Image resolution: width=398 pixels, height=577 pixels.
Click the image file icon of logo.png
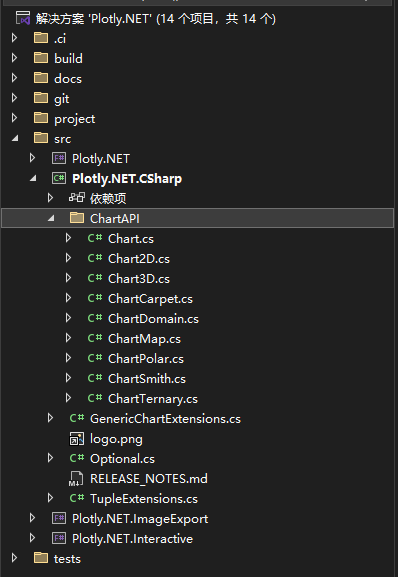[x=77, y=438]
